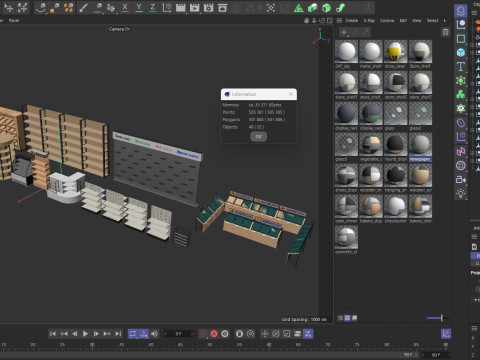This screenshot has width=480, height=360.
Task: Open the Material Manager View menu
Action: [417, 21]
